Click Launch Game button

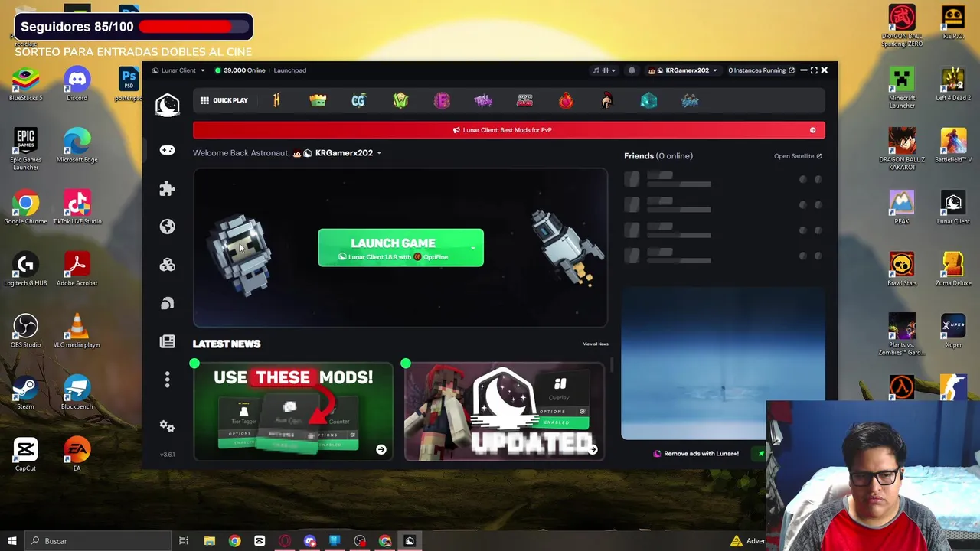click(400, 248)
